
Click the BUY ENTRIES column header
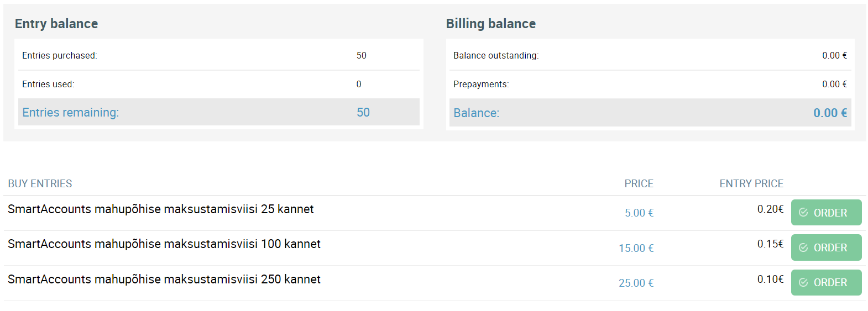[x=40, y=183]
